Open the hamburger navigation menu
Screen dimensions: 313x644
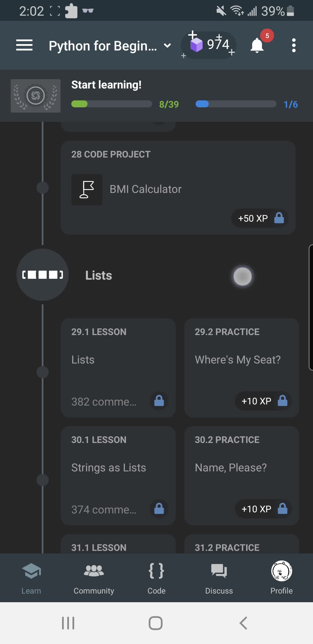pos(24,45)
